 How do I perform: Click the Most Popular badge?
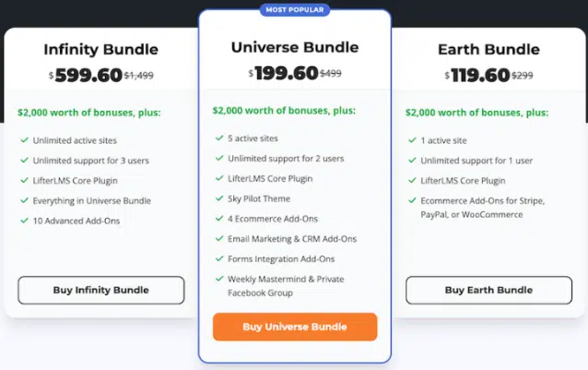pyautogui.click(x=295, y=10)
